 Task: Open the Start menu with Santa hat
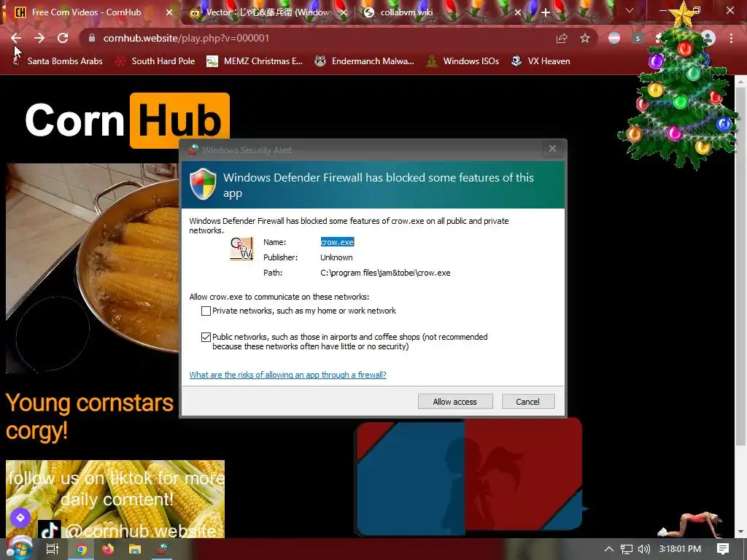point(19,548)
